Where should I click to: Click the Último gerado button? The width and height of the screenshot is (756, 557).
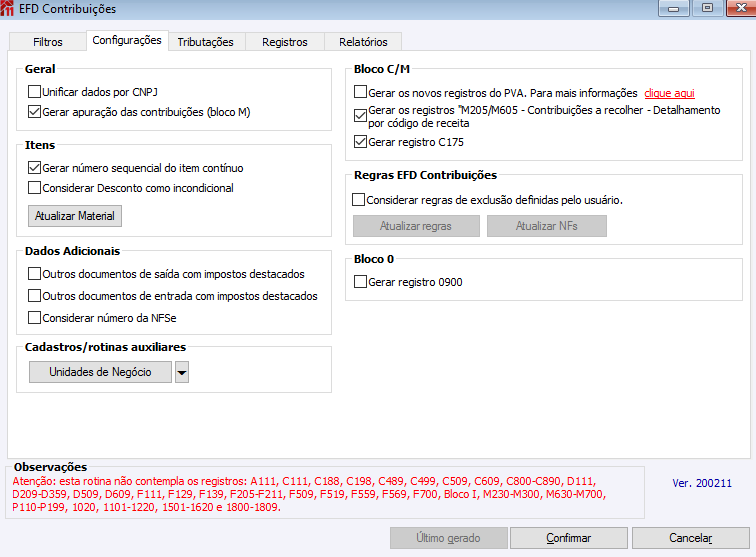coord(448,538)
